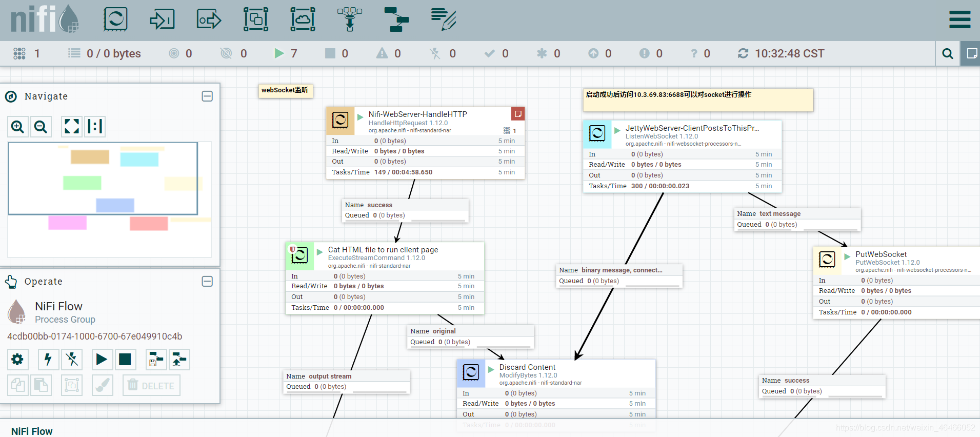Click the stopped components count indicator
Image resolution: width=980 pixels, height=437 pixels.
coord(337,53)
